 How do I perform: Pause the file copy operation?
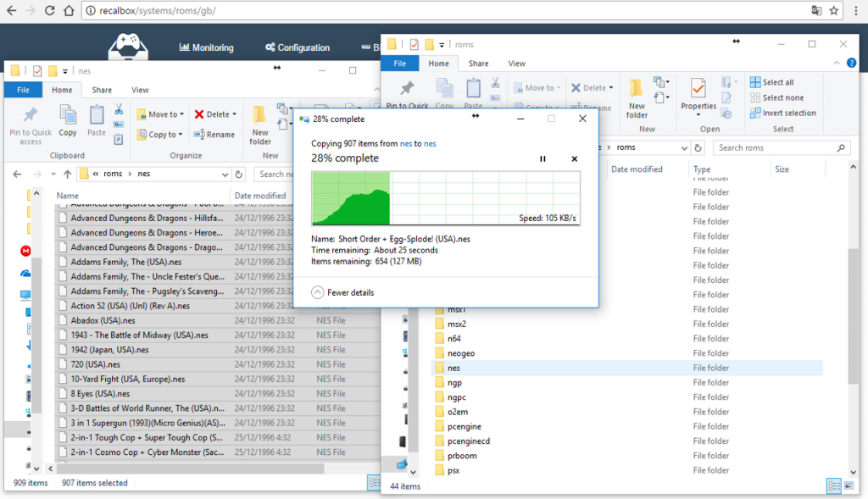[x=543, y=158]
